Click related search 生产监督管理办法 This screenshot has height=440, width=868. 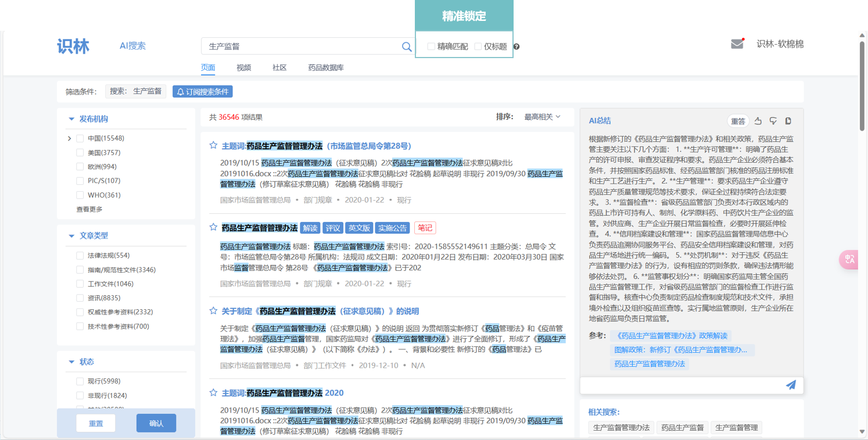click(621, 428)
